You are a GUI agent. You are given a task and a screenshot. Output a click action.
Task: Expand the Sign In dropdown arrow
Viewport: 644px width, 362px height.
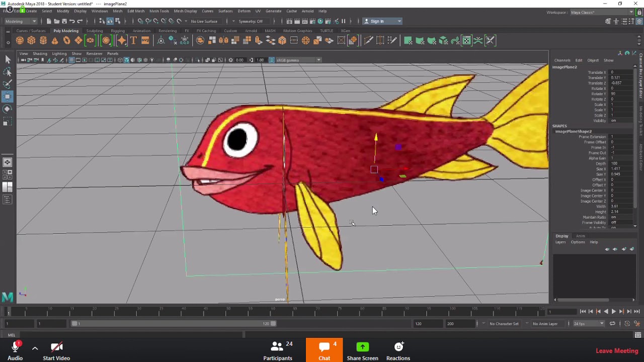(x=399, y=21)
